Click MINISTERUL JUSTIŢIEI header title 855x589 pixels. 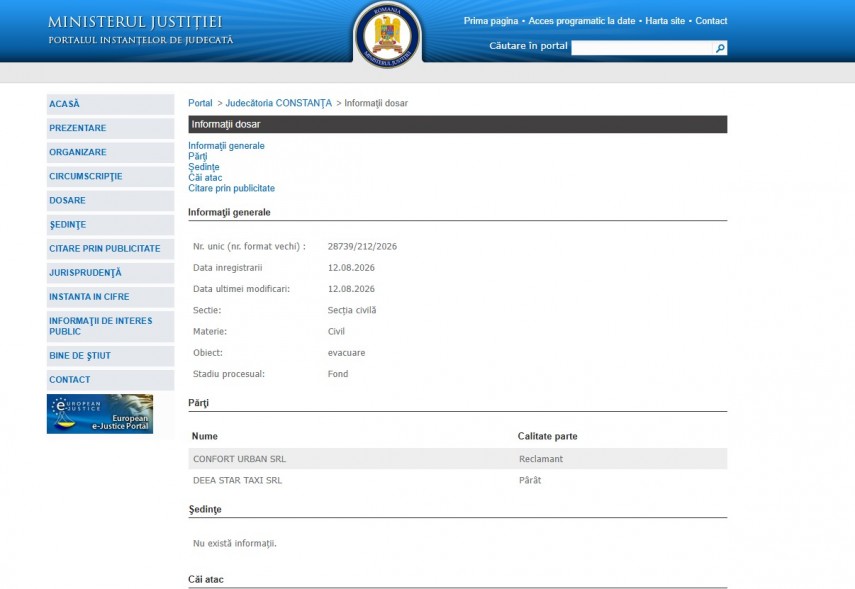point(135,22)
